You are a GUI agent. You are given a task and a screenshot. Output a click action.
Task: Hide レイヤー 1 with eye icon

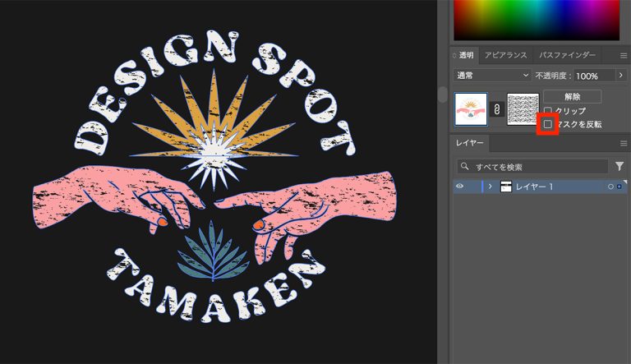[459, 187]
